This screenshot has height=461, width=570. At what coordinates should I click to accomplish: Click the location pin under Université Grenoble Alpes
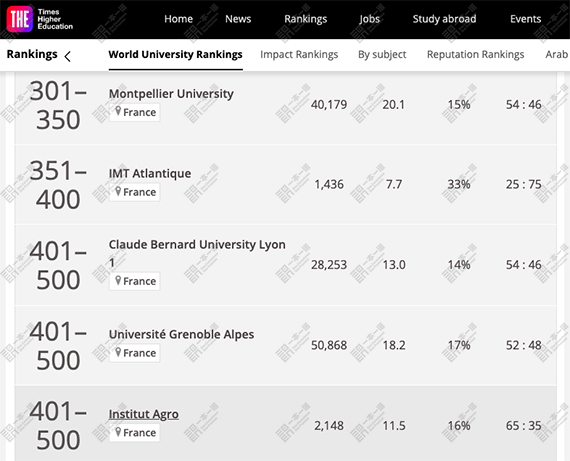click(118, 352)
